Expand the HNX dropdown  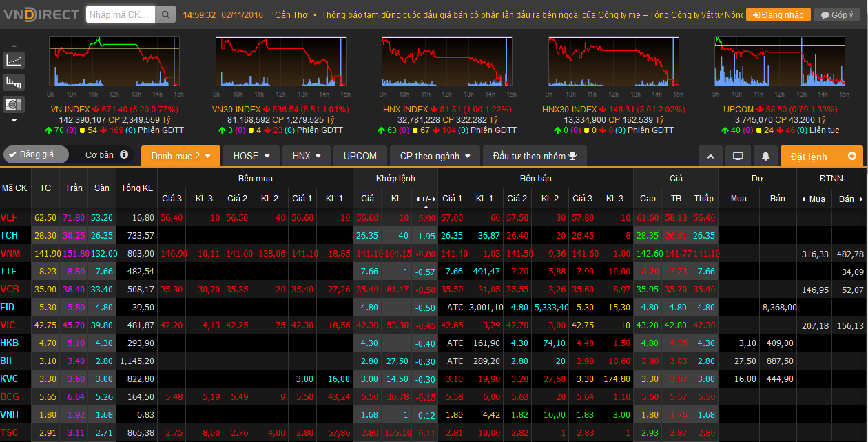[307, 157]
